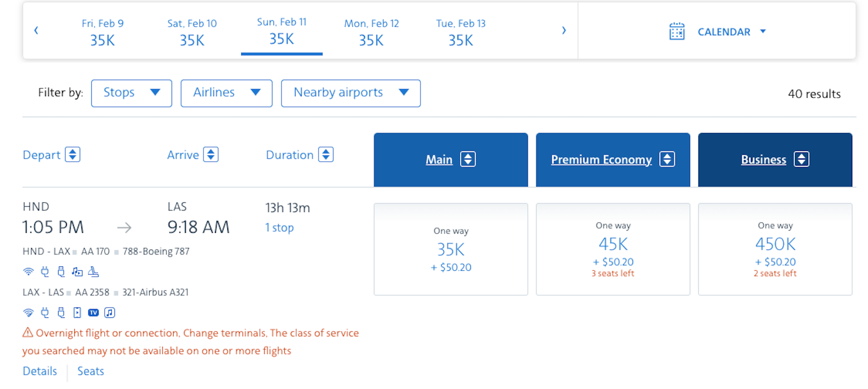Screen dimensions: 868x389
Task: Toggle sort order by Depart time
Action: tap(73, 155)
